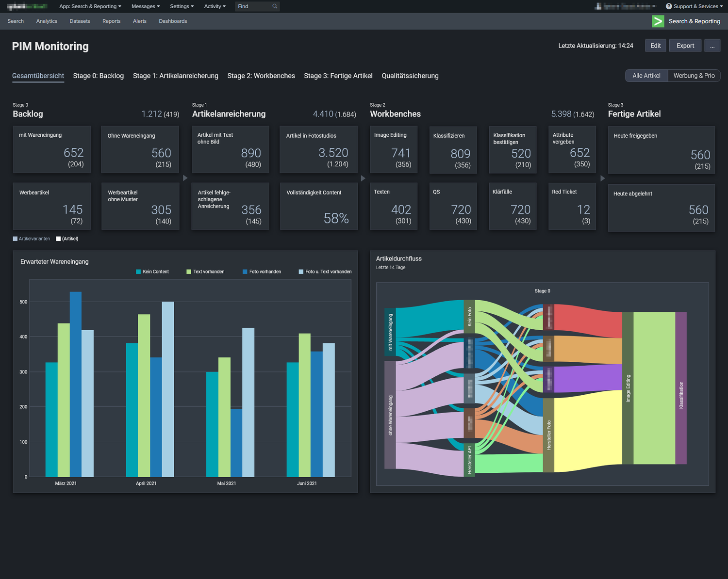Click the Support & Services help icon
Screen dimensions: 728x579
[669, 6]
